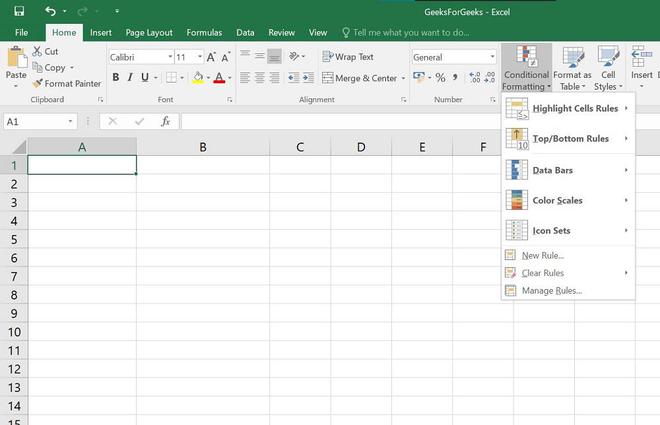Image resolution: width=660 pixels, height=425 pixels.
Task: Open Icon Sets submenu
Action: 568,231
